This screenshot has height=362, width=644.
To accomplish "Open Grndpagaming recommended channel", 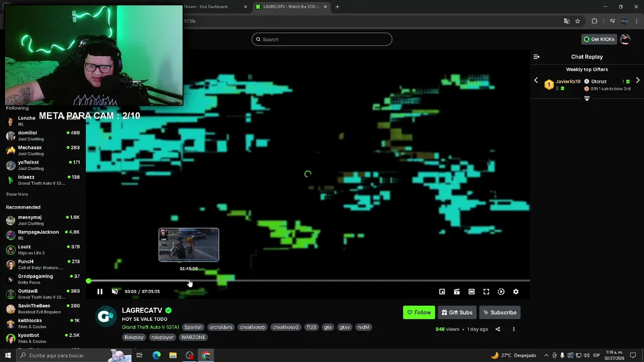I will click(x=43, y=279).
